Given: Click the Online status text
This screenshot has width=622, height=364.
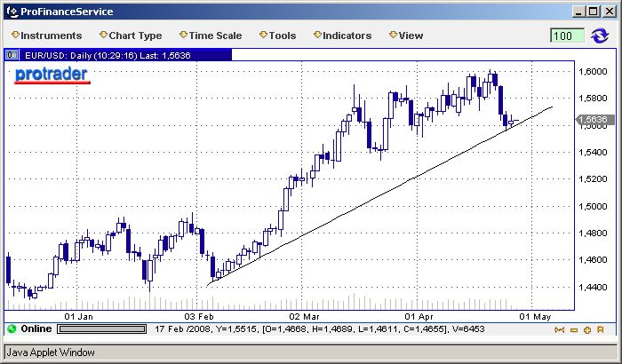Looking at the screenshot, I should 36,328.
